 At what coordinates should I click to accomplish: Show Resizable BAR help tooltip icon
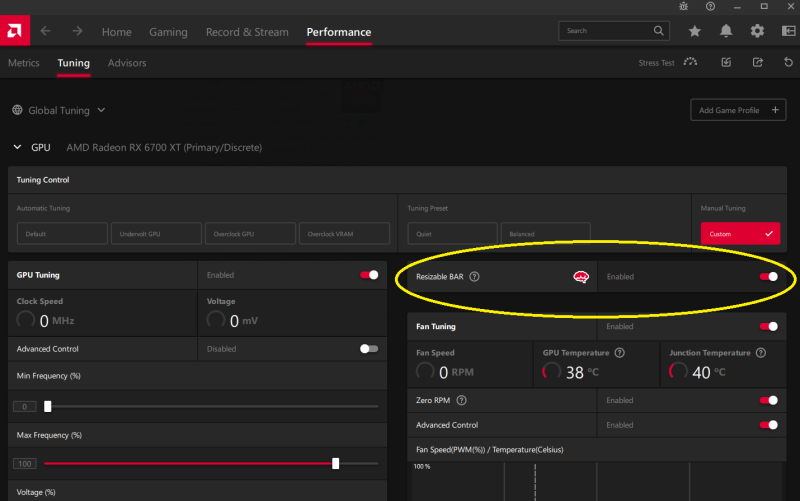(x=474, y=277)
